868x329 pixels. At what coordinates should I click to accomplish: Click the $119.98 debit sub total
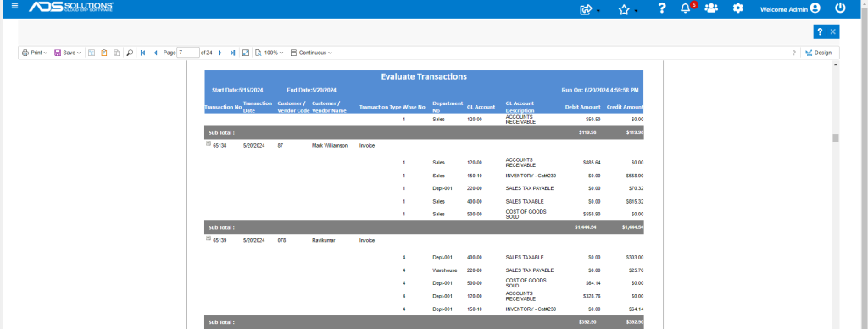587,132
